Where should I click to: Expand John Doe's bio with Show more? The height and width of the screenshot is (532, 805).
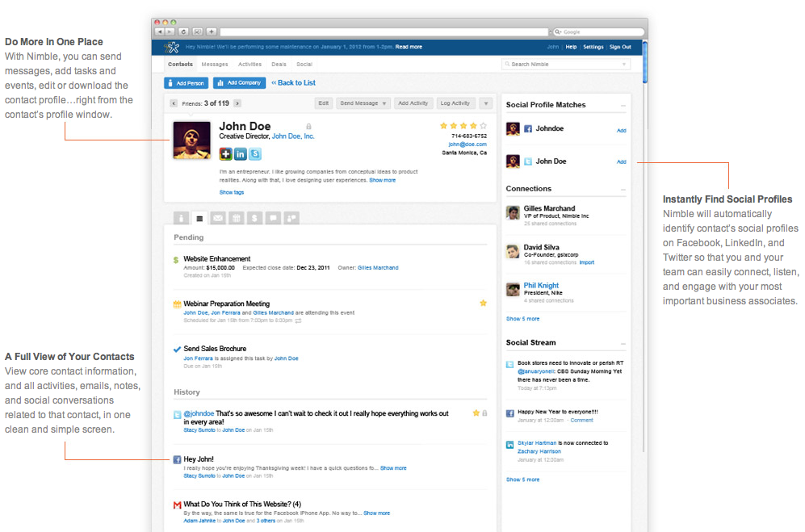click(383, 180)
